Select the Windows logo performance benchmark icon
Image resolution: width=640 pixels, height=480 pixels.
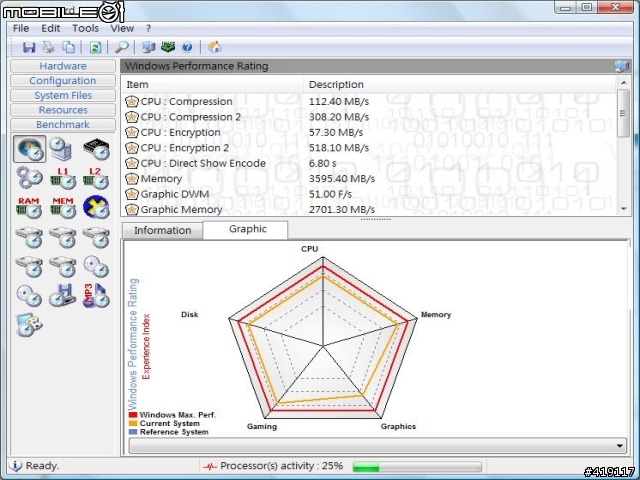pos(29,149)
